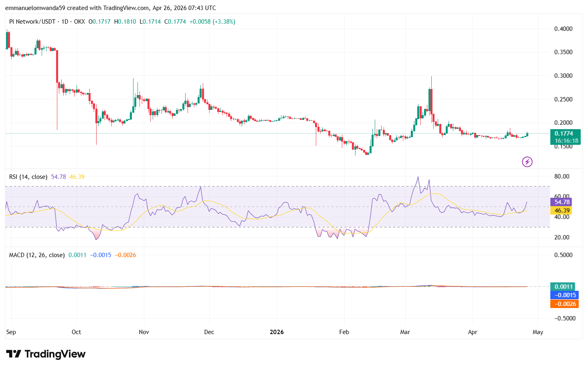The height and width of the screenshot is (369, 588).
Task: Click the green 0.1774 current price tag
Action: tap(565, 134)
